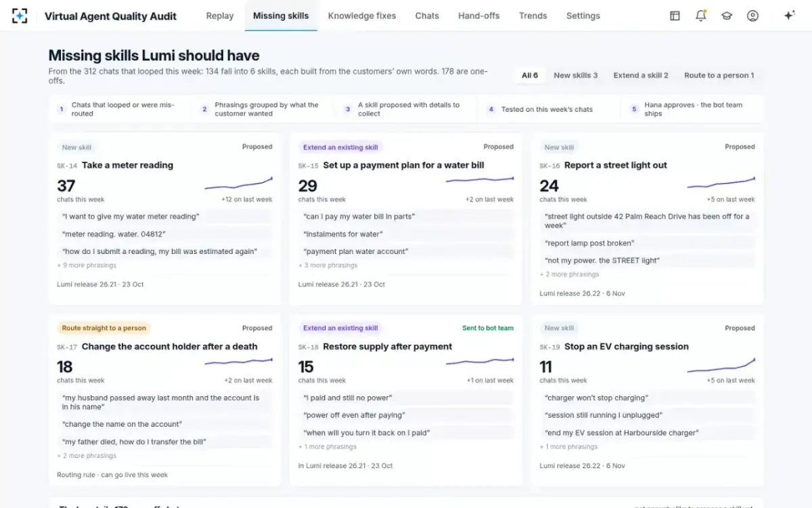Click Routing rule · can go live this week
Viewport: 812px width, 508px height.
point(112,475)
